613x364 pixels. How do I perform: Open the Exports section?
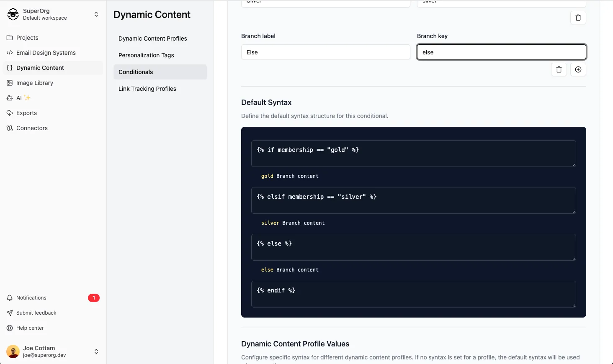26,113
